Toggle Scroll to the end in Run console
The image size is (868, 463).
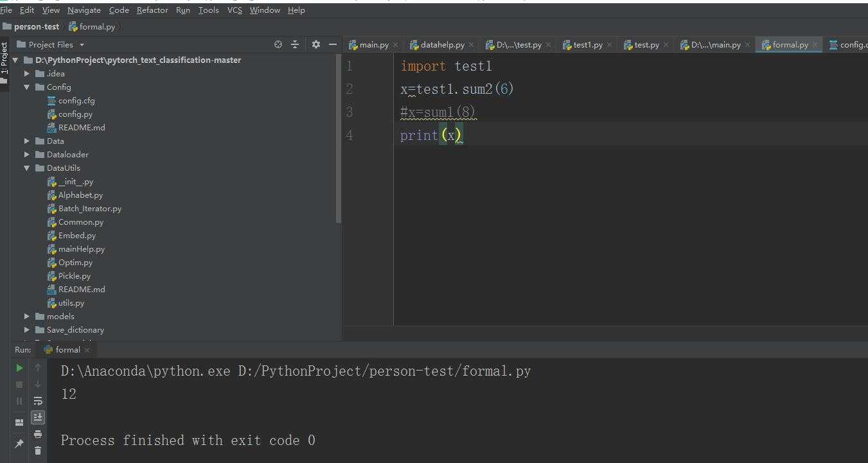coord(38,417)
